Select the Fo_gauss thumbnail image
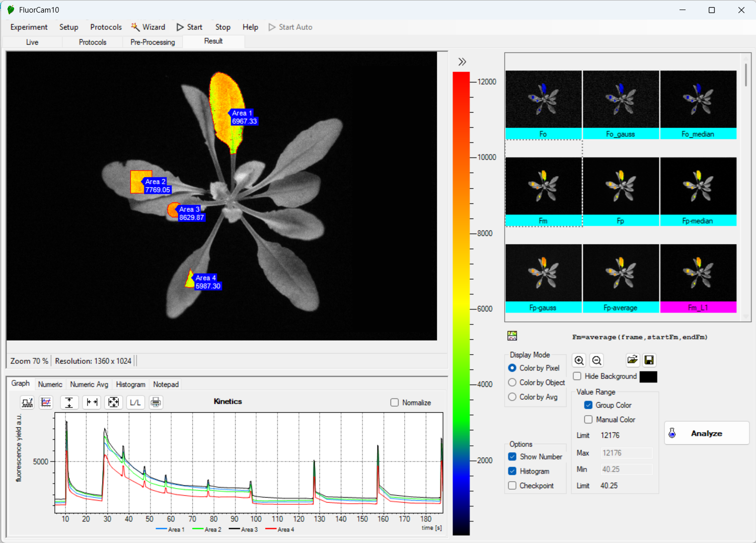 pos(620,100)
